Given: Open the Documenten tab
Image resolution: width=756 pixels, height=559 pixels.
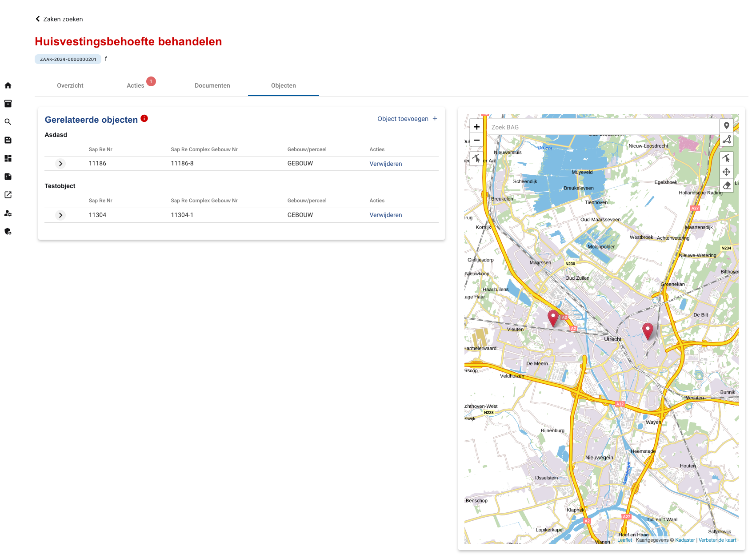Looking at the screenshot, I should point(212,85).
